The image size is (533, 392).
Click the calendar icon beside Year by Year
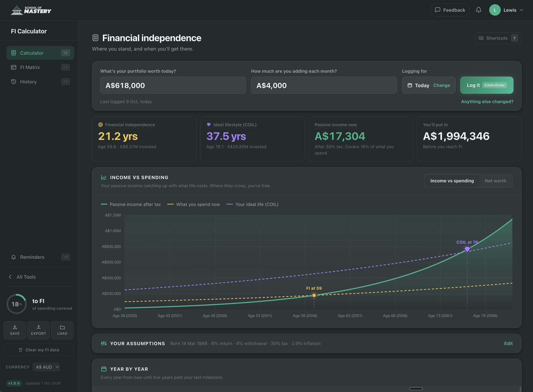(x=104, y=369)
